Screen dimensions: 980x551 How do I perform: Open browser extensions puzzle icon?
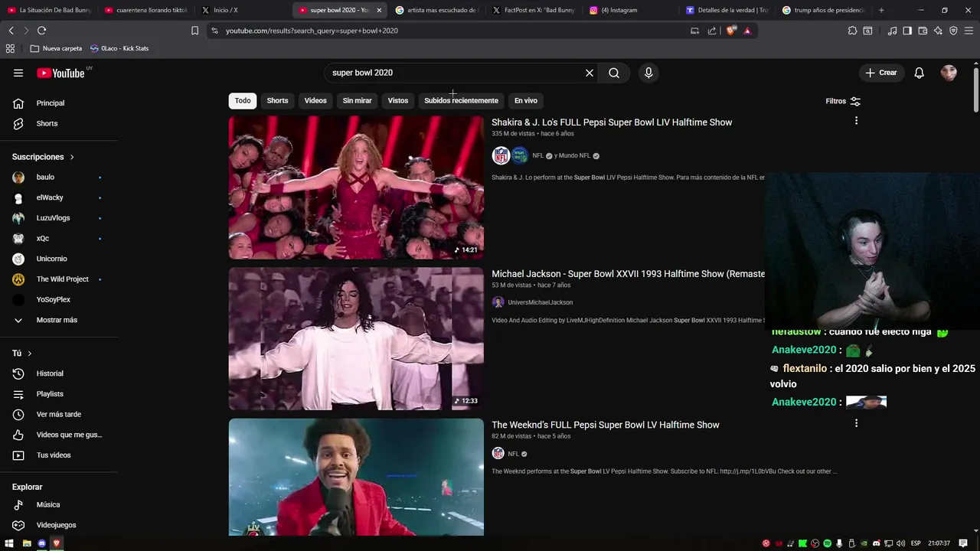pos(852,31)
